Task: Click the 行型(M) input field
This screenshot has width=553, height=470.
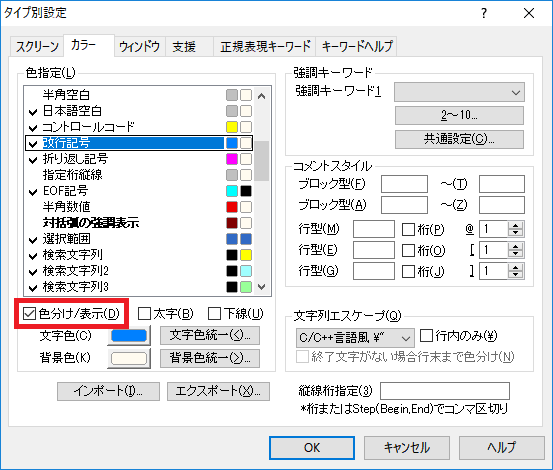Action: (x=374, y=230)
